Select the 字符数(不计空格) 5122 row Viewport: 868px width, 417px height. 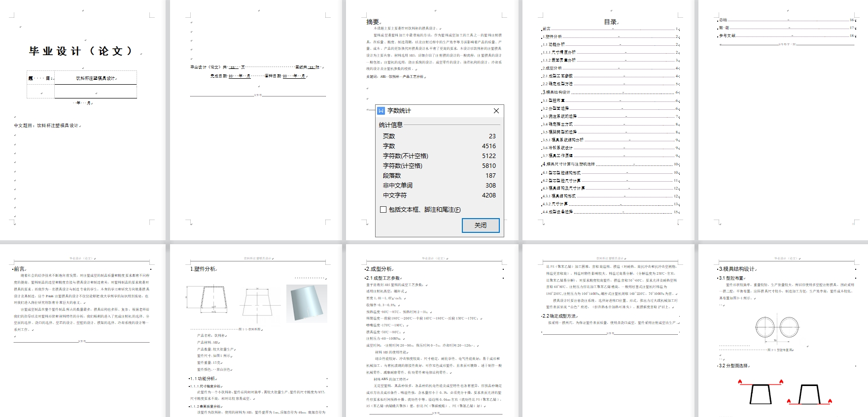pos(439,156)
